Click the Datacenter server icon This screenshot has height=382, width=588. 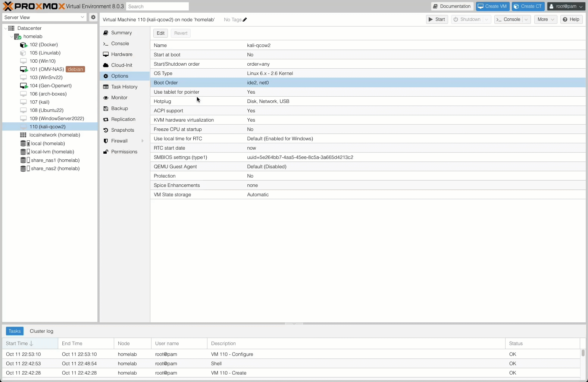(x=12, y=28)
